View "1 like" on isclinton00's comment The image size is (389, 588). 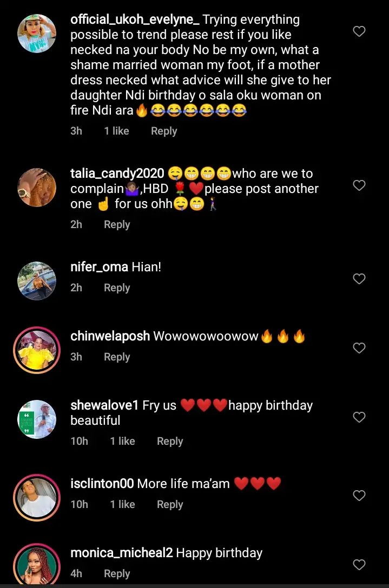122,505
